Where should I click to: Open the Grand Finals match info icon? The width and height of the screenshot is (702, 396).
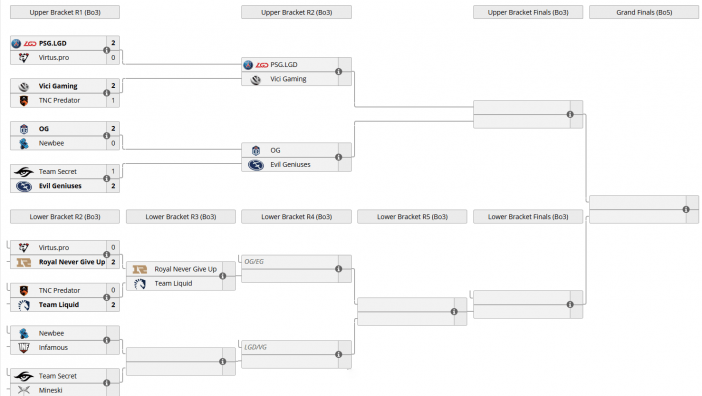pyautogui.click(x=686, y=209)
